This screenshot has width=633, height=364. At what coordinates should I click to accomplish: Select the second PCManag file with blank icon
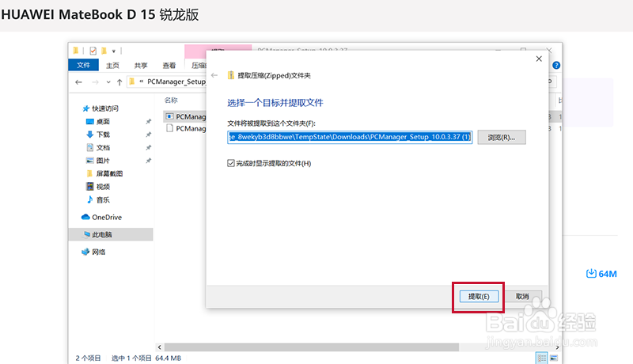tap(186, 128)
